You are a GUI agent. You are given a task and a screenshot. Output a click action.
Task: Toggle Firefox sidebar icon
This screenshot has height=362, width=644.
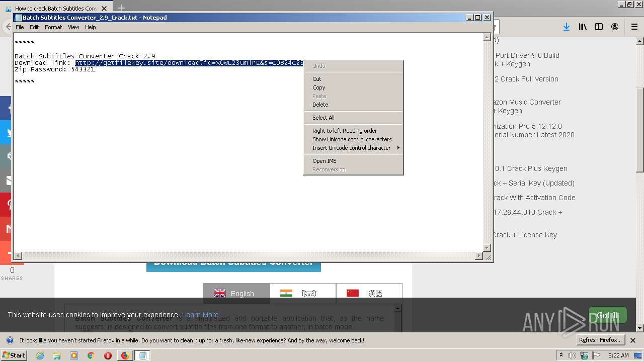[599, 27]
